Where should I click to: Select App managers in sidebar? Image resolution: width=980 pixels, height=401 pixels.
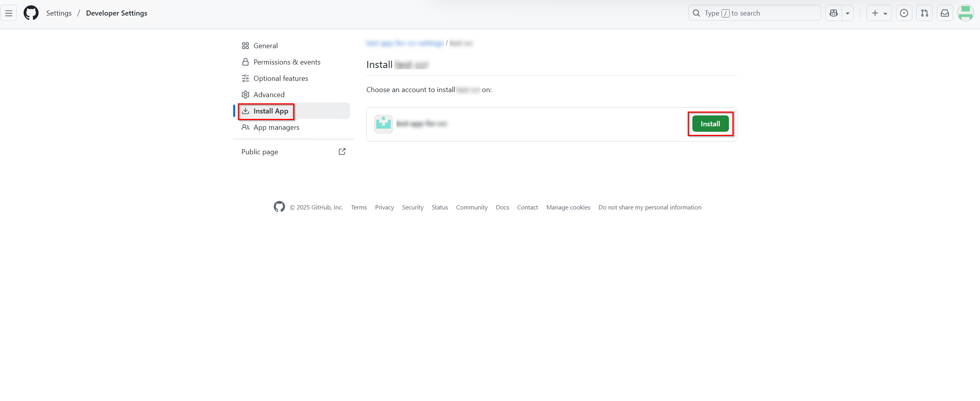pos(276,127)
